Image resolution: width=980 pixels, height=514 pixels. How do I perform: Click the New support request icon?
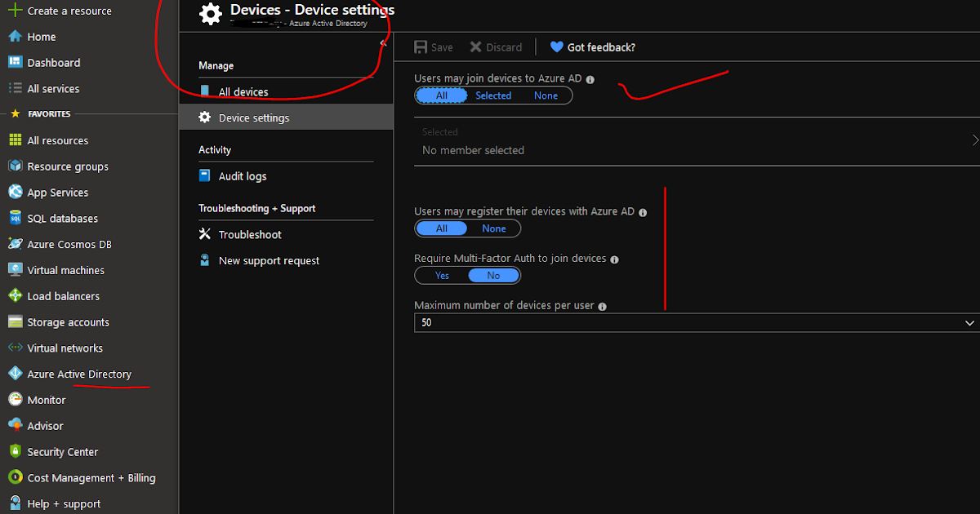coord(205,260)
